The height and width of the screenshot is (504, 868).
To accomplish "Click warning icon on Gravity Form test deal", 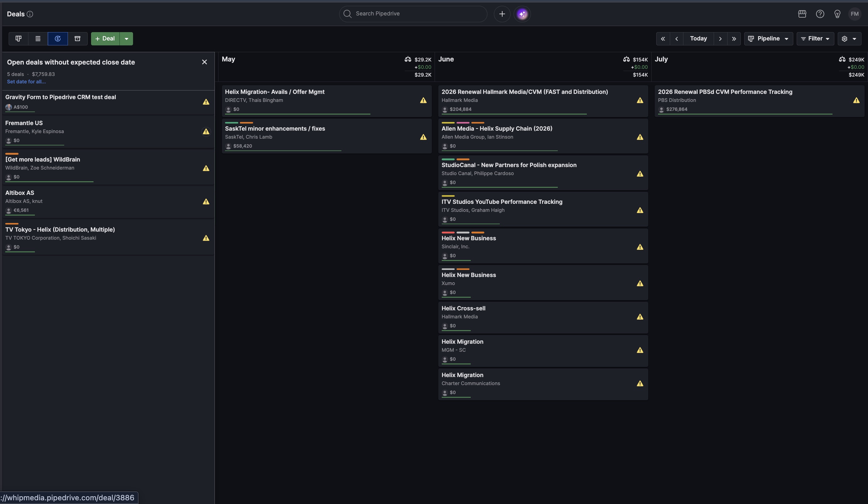I will [x=206, y=102].
